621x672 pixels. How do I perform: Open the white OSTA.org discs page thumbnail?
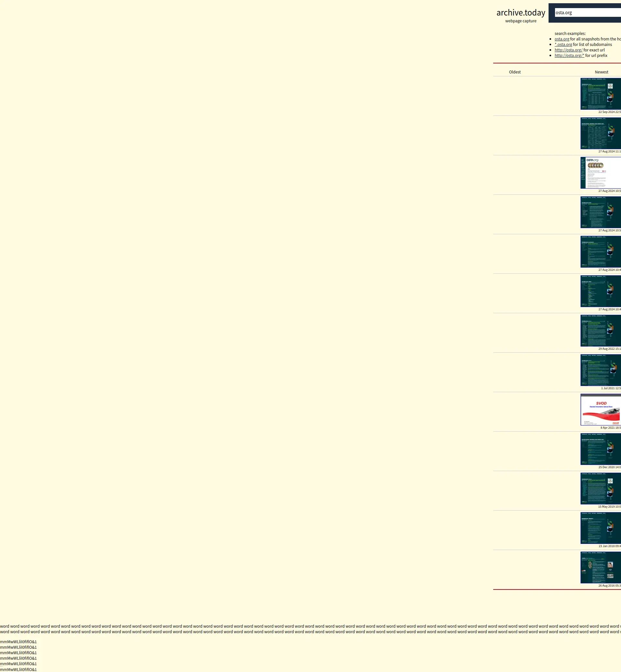pos(601,173)
